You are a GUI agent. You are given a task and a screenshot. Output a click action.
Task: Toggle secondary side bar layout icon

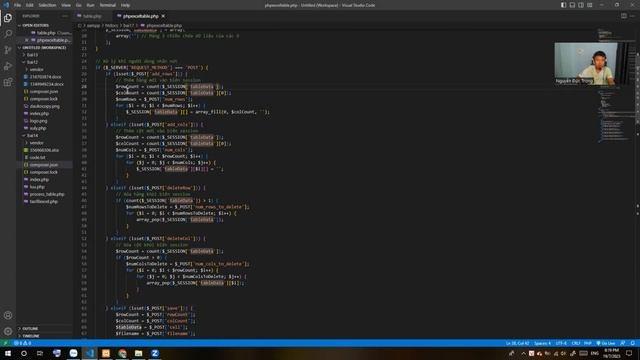[x=581, y=5]
